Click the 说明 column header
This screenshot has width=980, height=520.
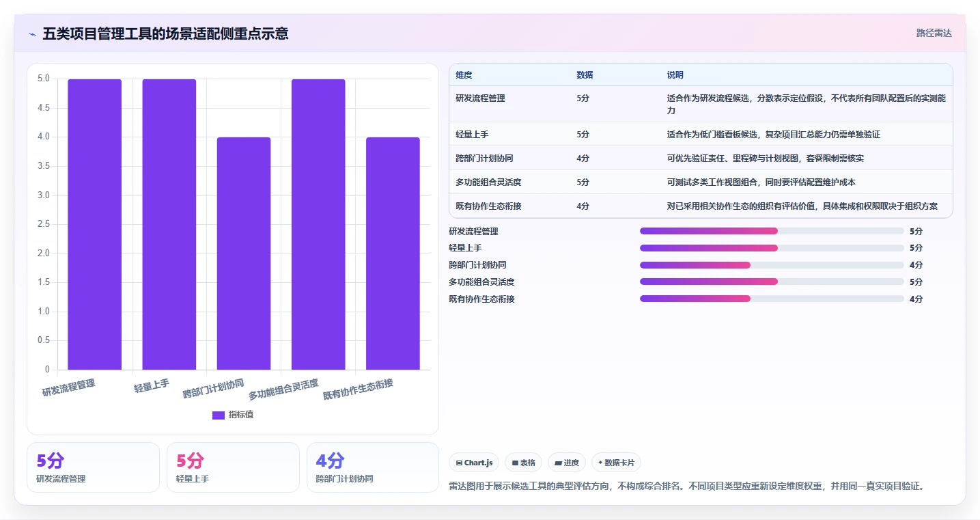point(675,75)
